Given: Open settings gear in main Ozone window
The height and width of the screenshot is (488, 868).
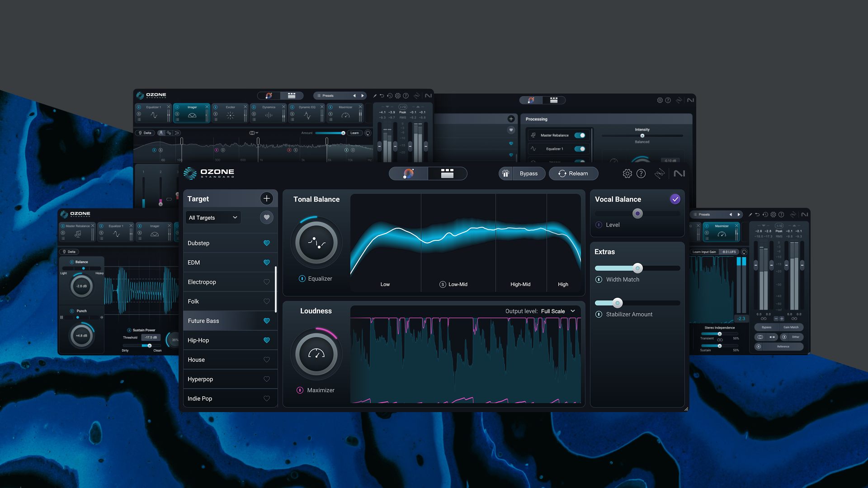Looking at the screenshot, I should (627, 174).
